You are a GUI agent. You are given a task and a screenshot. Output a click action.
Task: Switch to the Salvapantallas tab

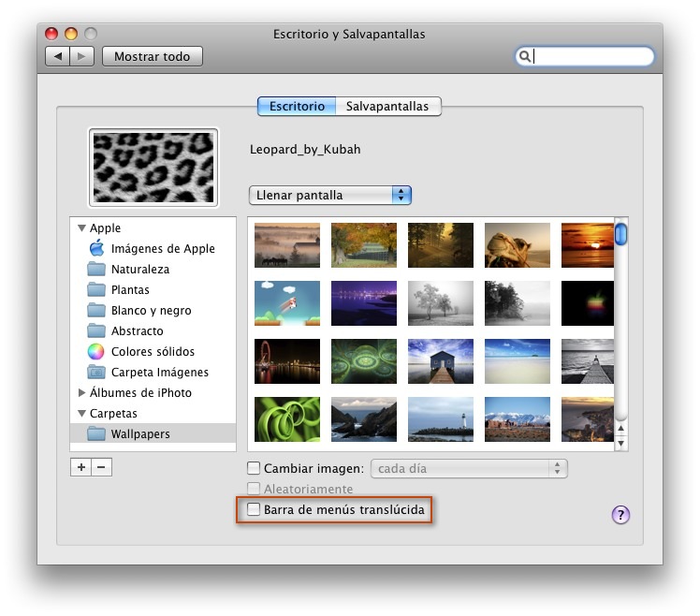[387, 107]
